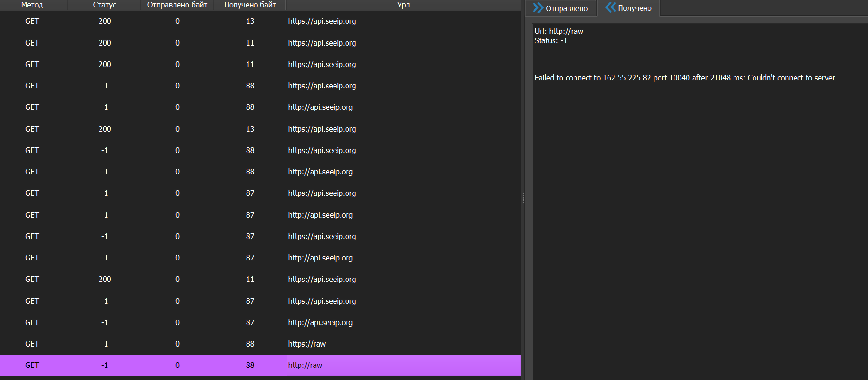Switch to the Отправлено tab

tap(561, 8)
